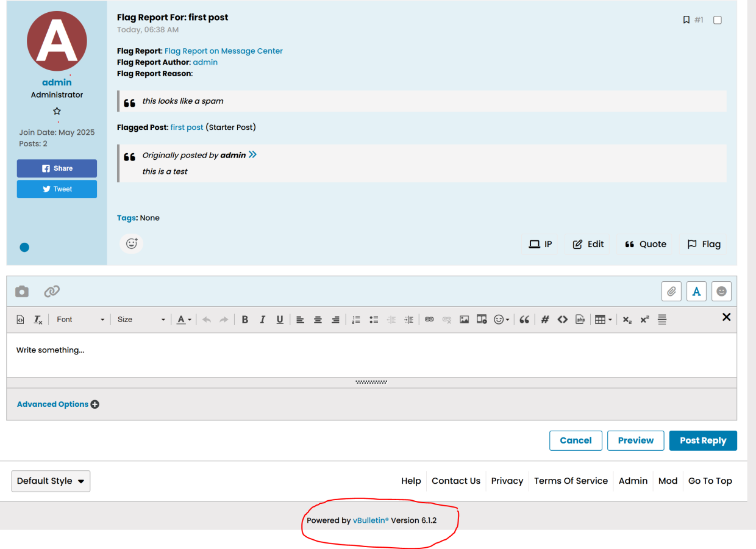
Task: Click the editor resize handle
Action: pyautogui.click(x=371, y=382)
